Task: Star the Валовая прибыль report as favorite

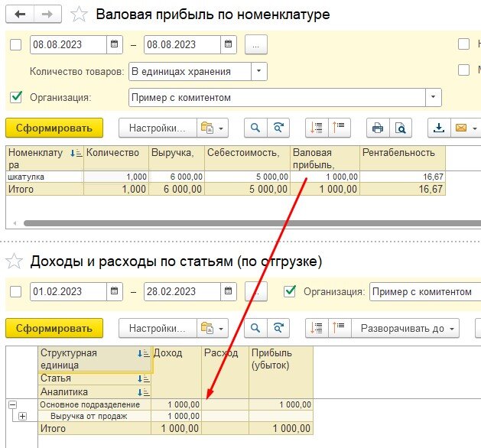Action: click(79, 14)
